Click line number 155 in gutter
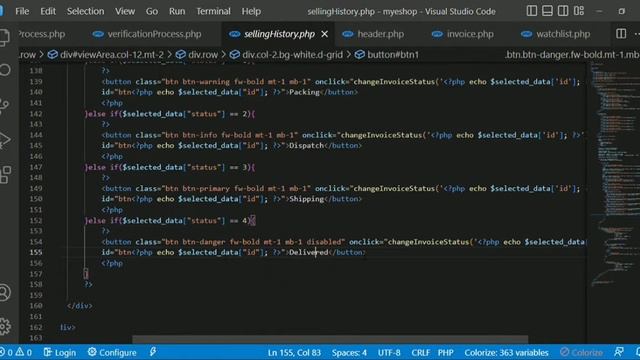The height and width of the screenshot is (360, 640). click(x=36, y=252)
